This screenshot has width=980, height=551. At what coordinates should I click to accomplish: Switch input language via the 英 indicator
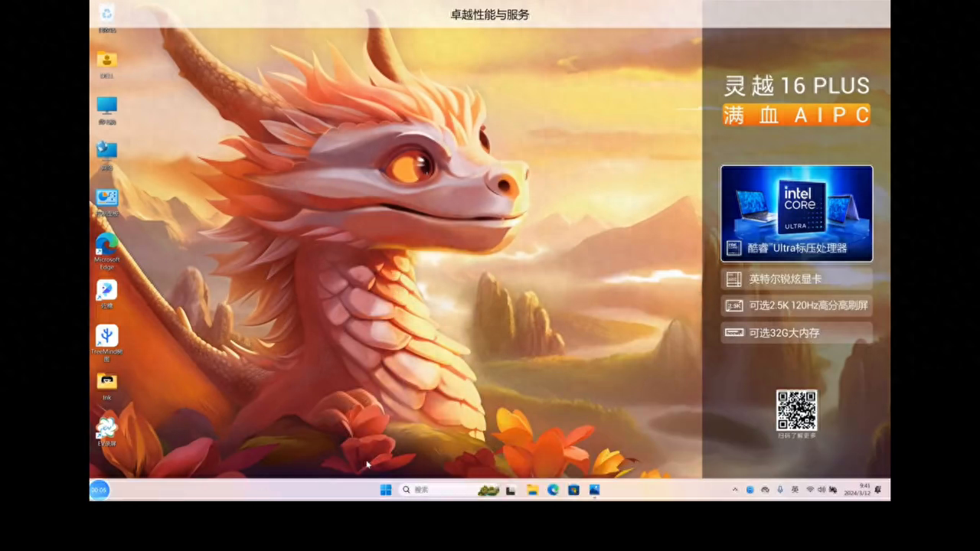pyautogui.click(x=795, y=490)
